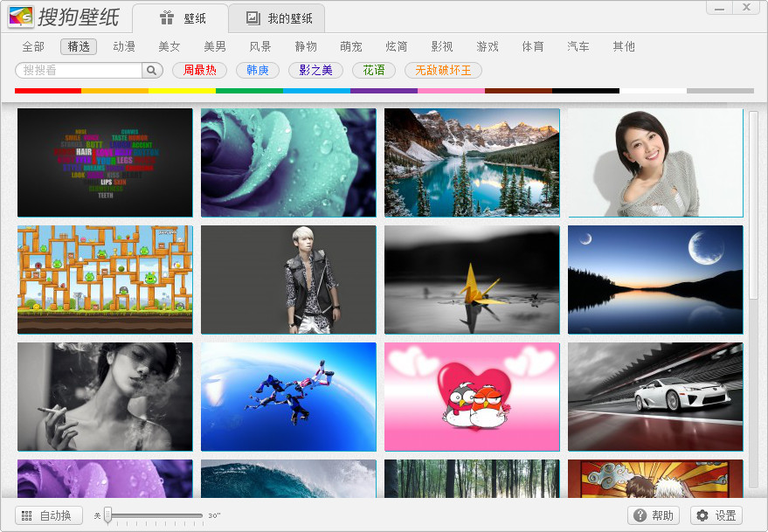This screenshot has height=532, width=768.
Task: Select the purple rose wallpaper
Action: click(105, 479)
